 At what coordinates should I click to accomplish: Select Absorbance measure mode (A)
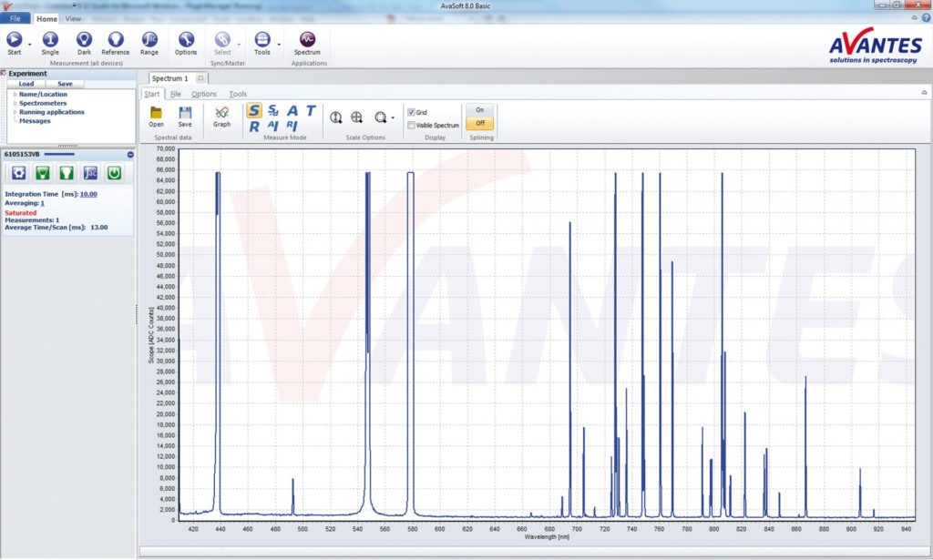(x=292, y=111)
